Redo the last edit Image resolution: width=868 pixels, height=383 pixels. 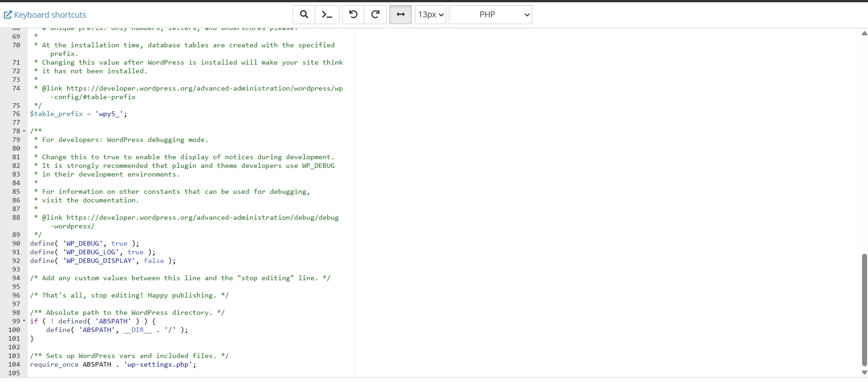(x=376, y=15)
